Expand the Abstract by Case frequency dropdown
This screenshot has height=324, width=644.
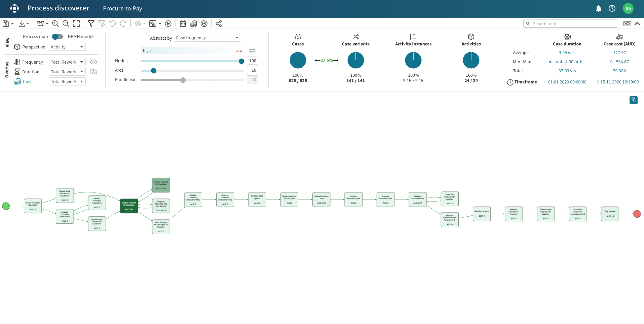tap(207, 38)
